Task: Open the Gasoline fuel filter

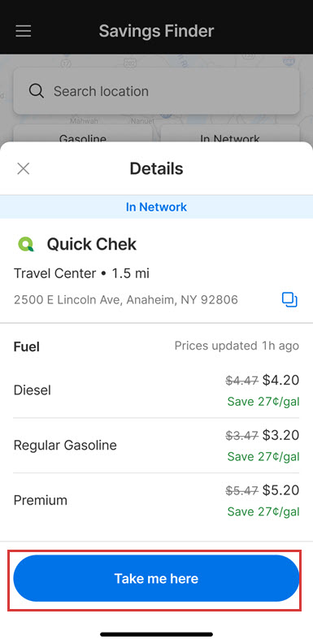Action: click(83, 136)
